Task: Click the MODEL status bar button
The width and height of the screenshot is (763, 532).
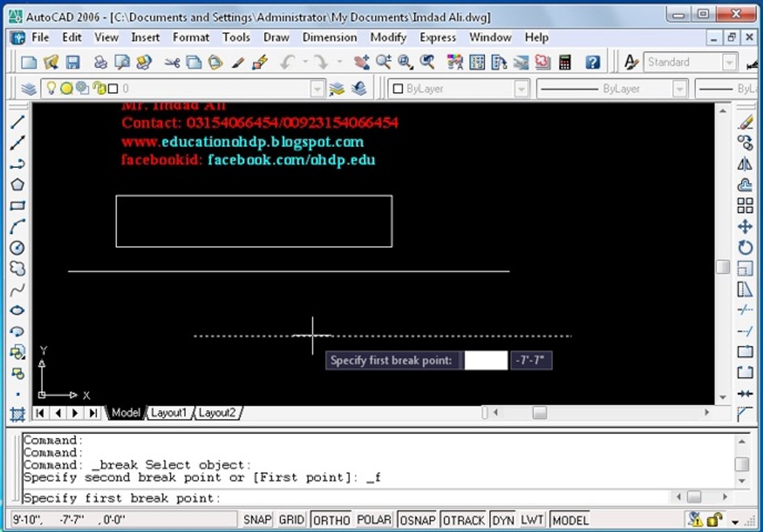Action: click(570, 520)
